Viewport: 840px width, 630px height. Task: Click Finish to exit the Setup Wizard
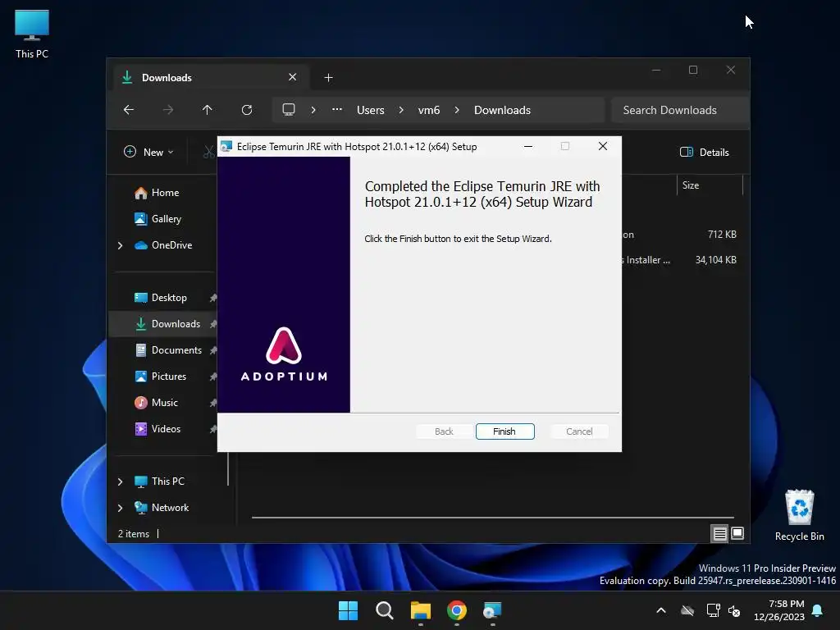(504, 431)
